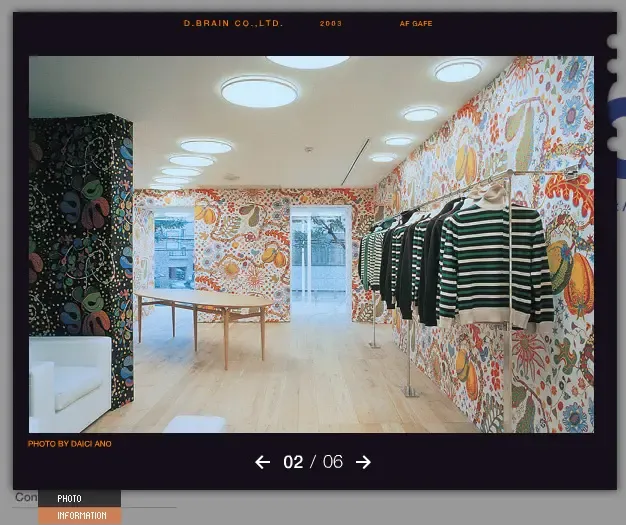Image resolution: width=626 pixels, height=525 pixels.
Task: Click the white sofa in the photo
Action: click(70, 384)
